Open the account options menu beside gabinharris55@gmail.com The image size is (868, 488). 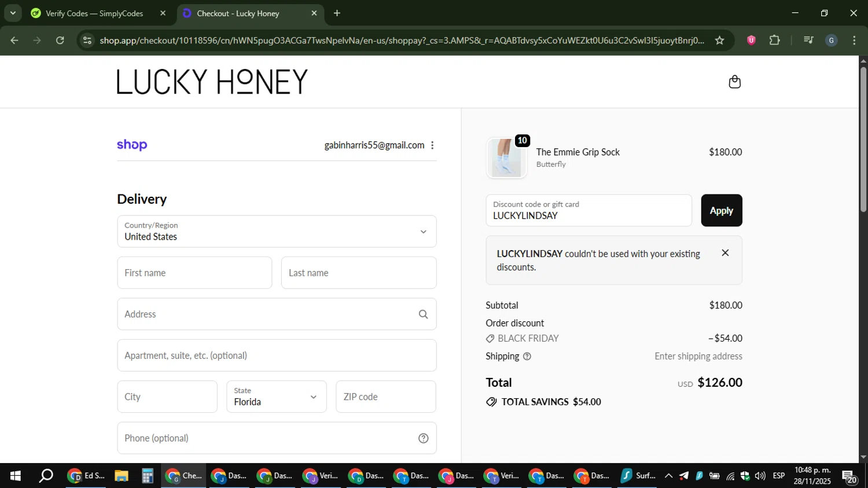click(x=432, y=145)
